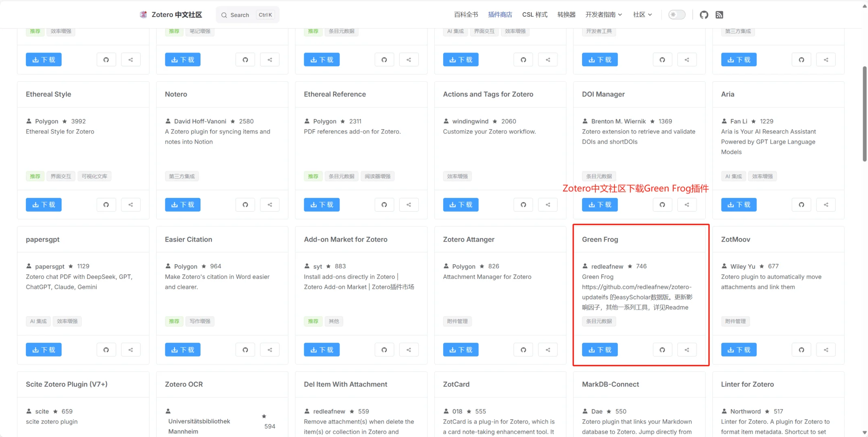Viewport: 868px width, 437px height.
Task: Share the ZotMoov plugin card
Action: coord(826,350)
